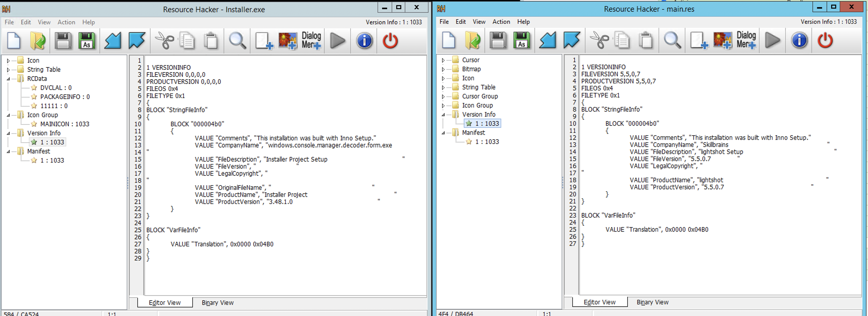Switch to Binary View tab in Installer.exe
Screen dimensions: 868x316
[x=218, y=303]
